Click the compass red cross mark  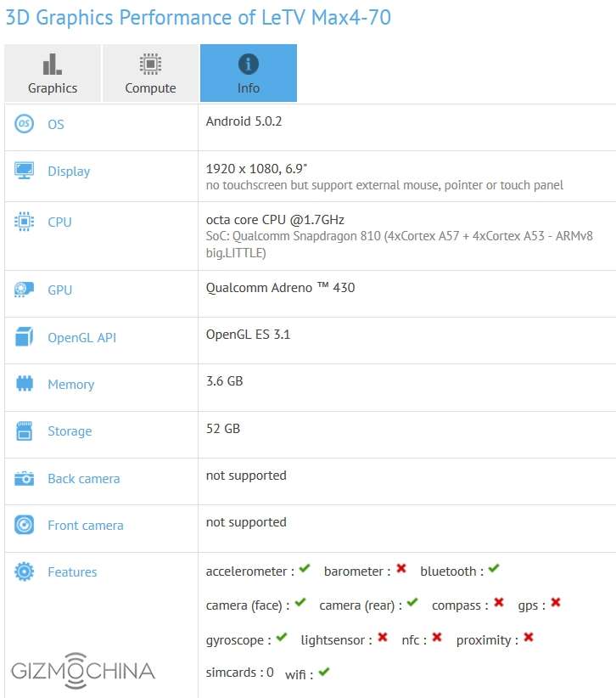(499, 602)
